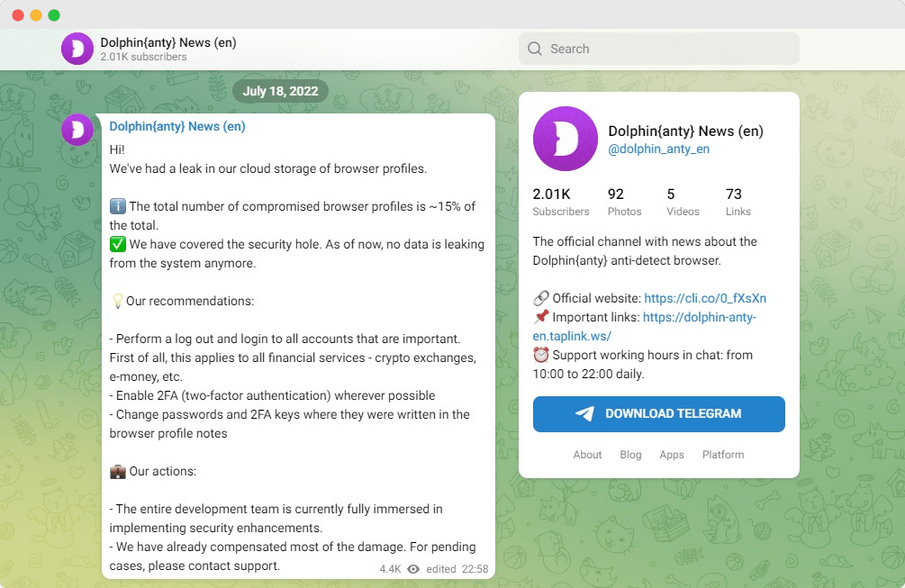Open the channel title in the header

(168, 42)
